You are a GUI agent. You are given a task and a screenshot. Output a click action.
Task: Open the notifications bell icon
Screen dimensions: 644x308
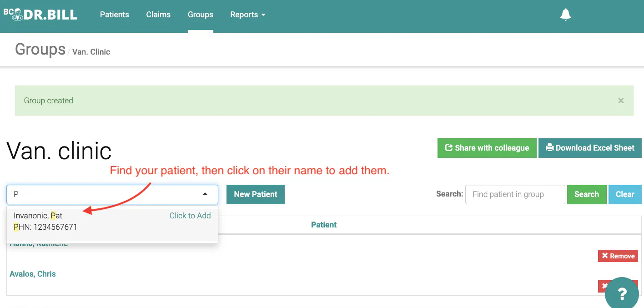[x=565, y=15]
